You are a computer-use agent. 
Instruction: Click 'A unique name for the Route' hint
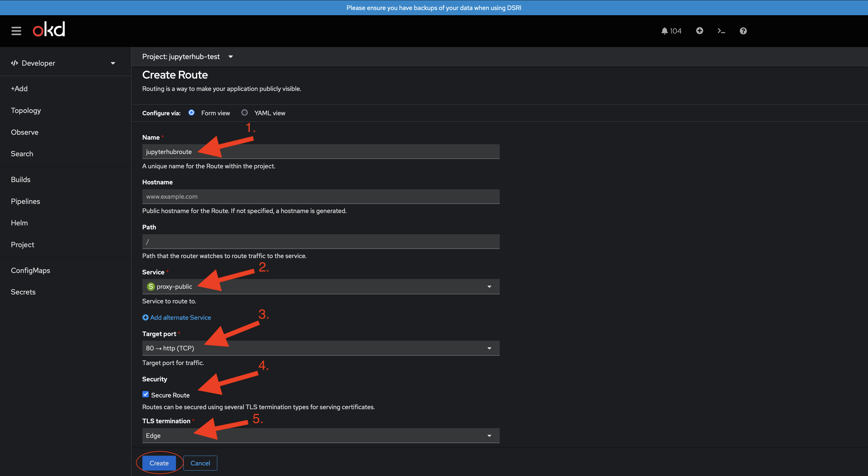point(209,166)
